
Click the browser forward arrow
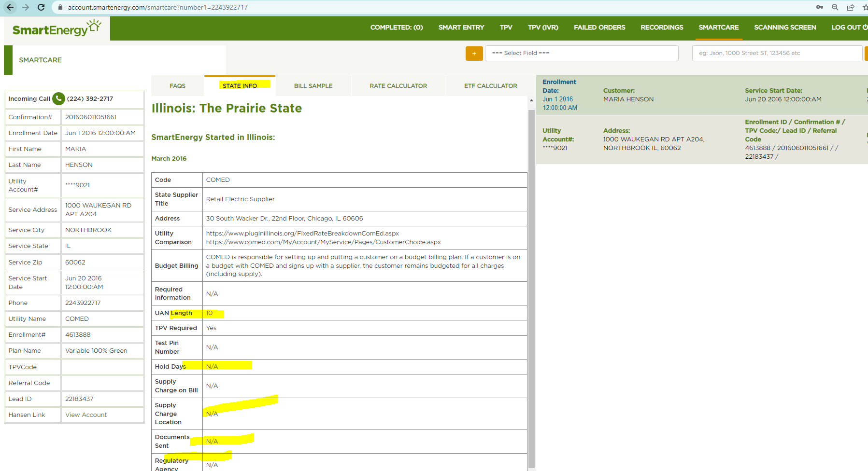[x=26, y=7]
